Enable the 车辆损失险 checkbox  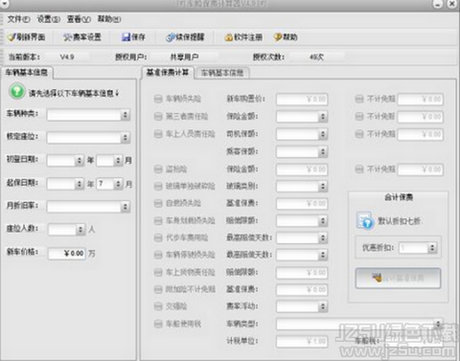[x=158, y=99]
